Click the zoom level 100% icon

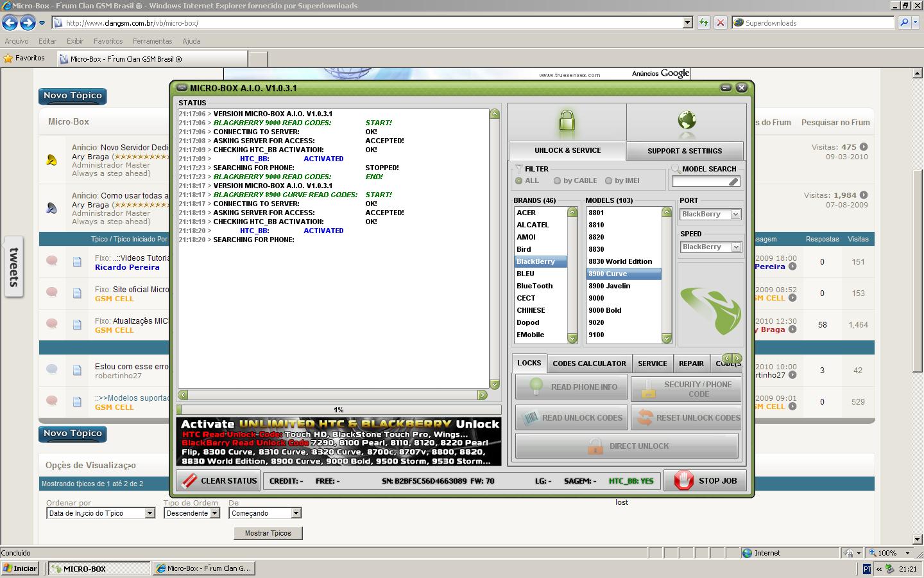click(873, 553)
